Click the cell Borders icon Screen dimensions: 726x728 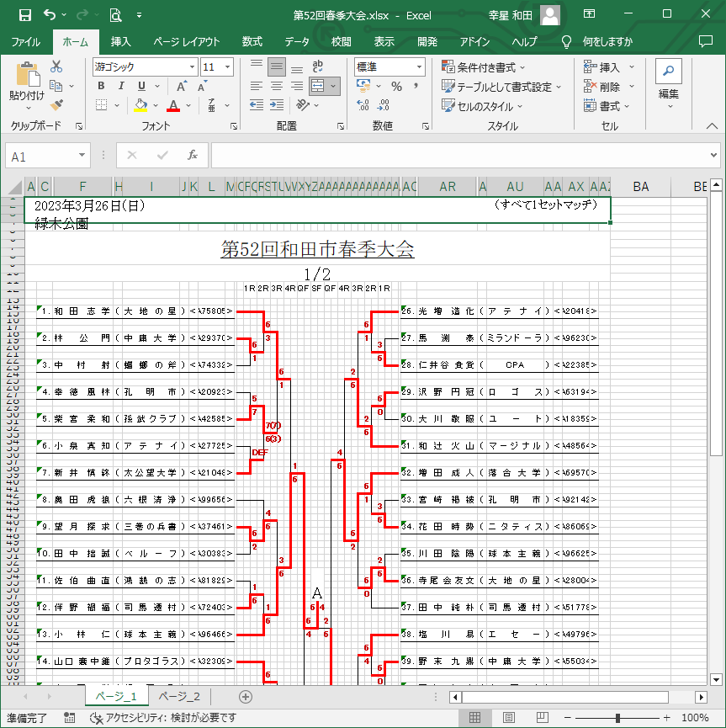click(x=101, y=105)
